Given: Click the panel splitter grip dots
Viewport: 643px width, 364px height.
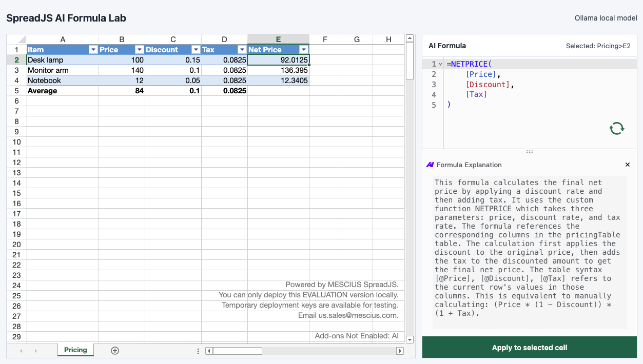Looking at the screenshot, I should [529, 152].
